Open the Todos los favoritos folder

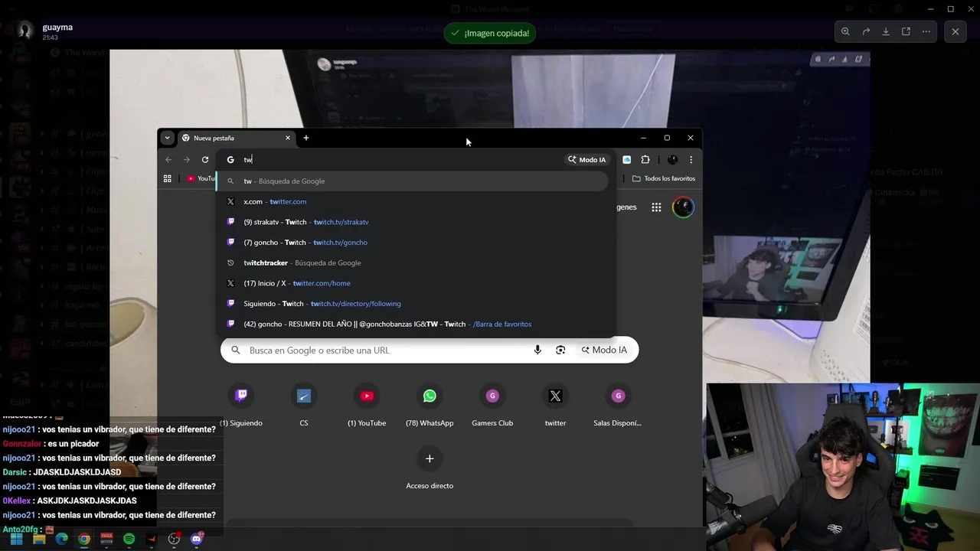[664, 178]
